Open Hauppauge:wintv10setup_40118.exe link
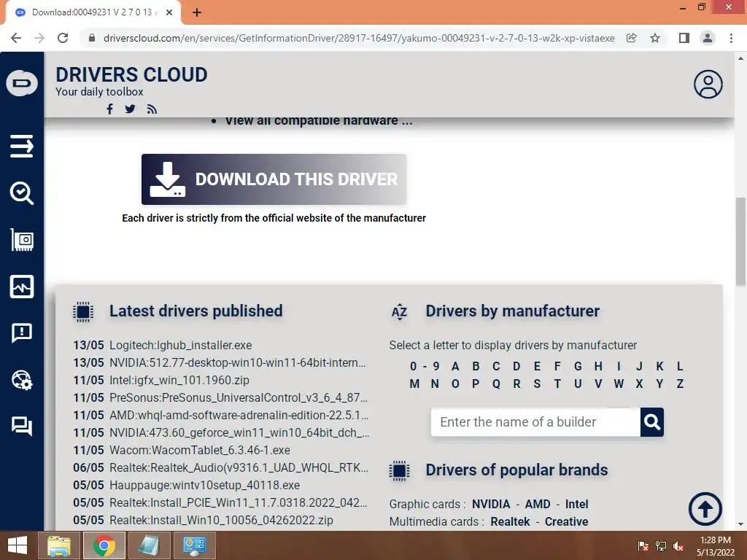 pos(204,485)
